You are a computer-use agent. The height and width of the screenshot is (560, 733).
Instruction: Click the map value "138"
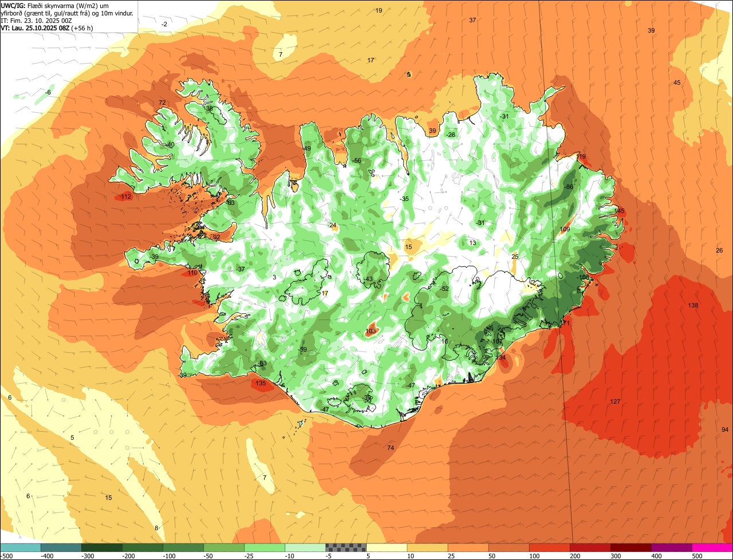(693, 305)
